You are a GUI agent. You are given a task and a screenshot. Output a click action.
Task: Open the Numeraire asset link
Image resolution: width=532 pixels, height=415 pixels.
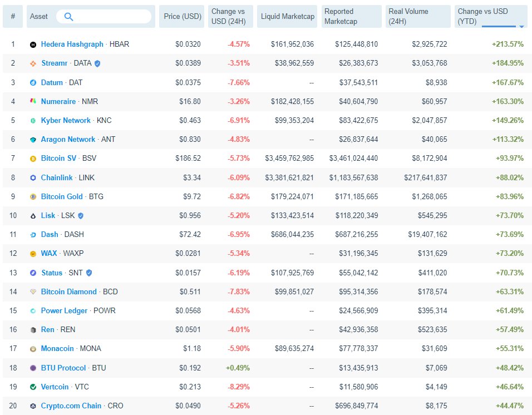[x=58, y=101]
